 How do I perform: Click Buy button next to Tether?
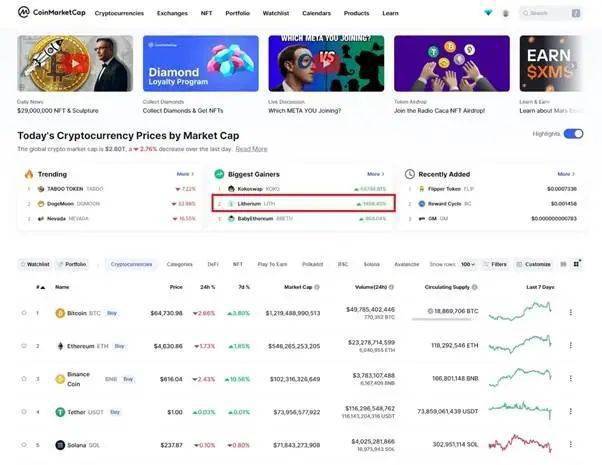pos(115,412)
